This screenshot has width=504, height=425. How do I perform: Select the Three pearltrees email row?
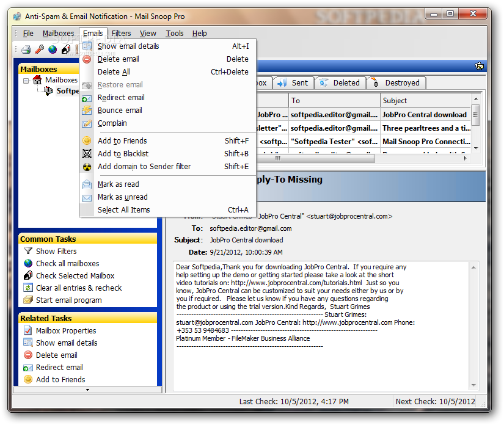coord(363,128)
